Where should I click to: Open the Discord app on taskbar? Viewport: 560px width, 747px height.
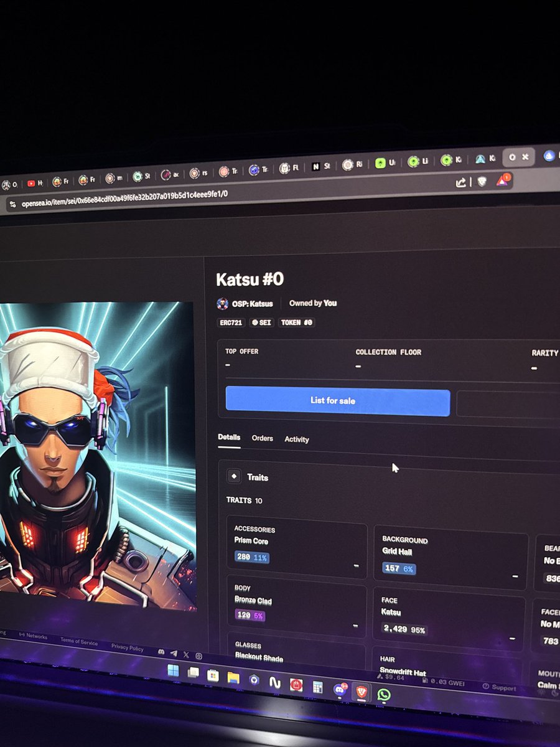pos(340,689)
